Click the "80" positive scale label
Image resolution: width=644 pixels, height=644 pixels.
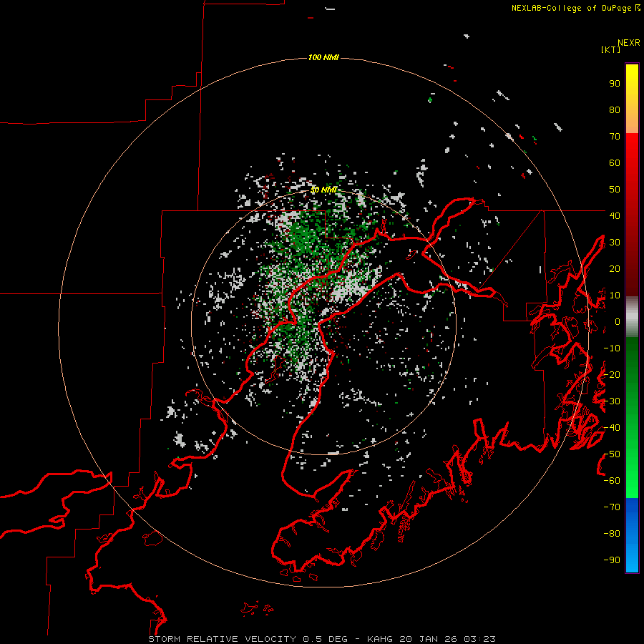[615, 110]
